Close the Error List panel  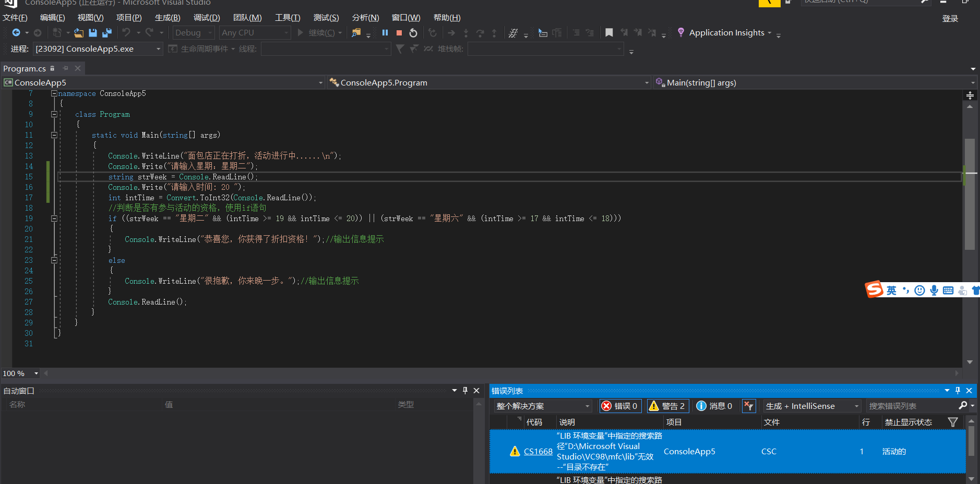pyautogui.click(x=970, y=390)
